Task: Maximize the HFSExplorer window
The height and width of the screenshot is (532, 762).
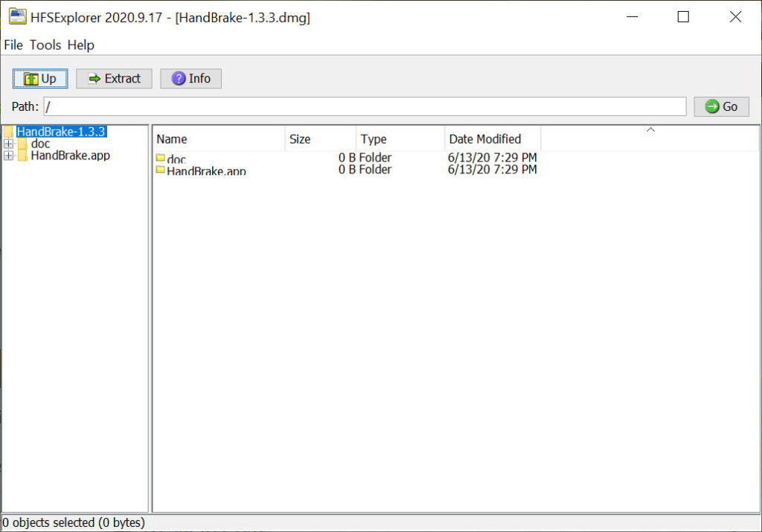Action: pyautogui.click(x=683, y=16)
